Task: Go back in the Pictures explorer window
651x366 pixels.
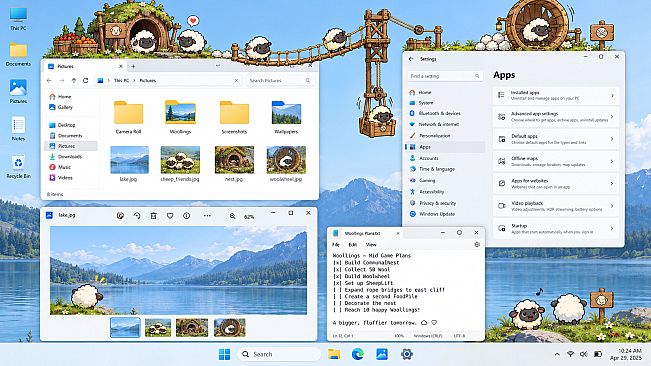Action: [x=49, y=81]
